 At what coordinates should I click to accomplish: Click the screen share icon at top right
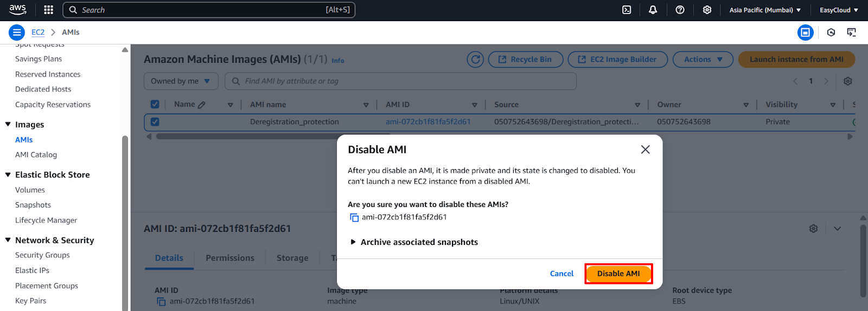click(852, 33)
